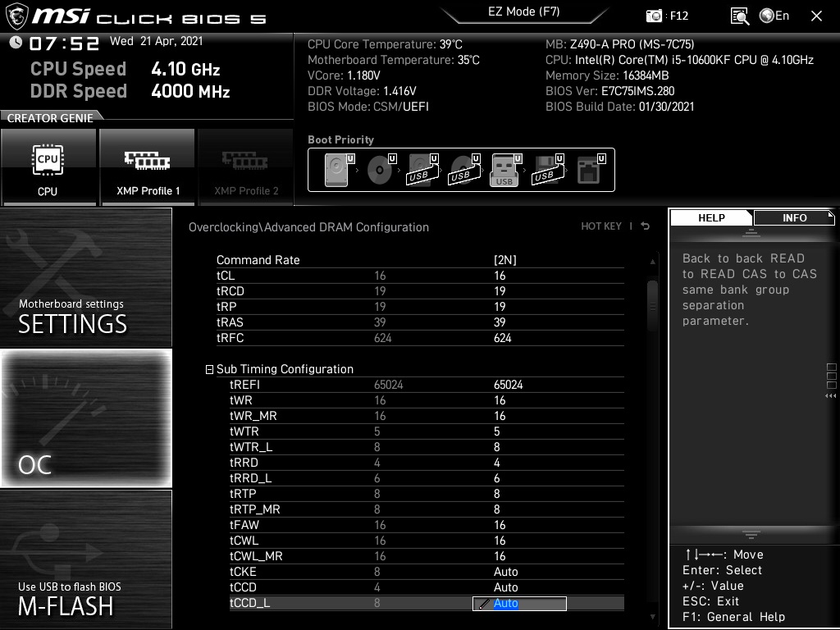Viewport: 840px width, 630px height.
Task: Enable XMP Profile 2
Action: click(x=246, y=167)
